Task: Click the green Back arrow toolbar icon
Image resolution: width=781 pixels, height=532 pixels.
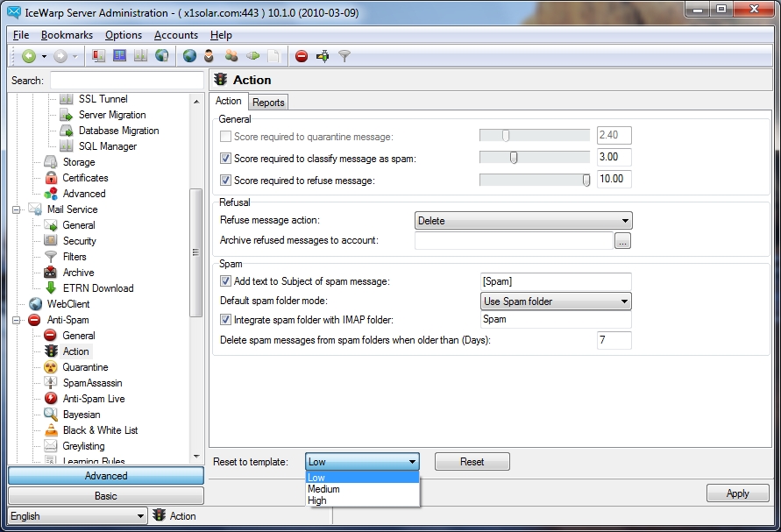Action: (x=29, y=56)
